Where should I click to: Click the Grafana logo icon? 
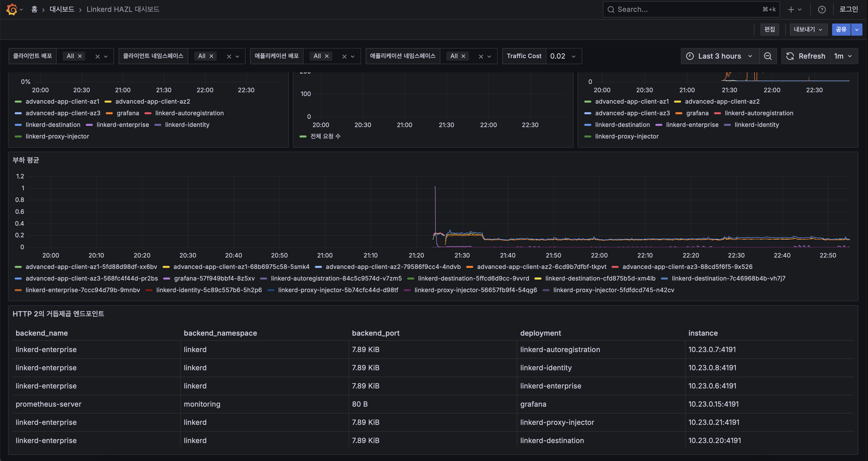[12, 9]
